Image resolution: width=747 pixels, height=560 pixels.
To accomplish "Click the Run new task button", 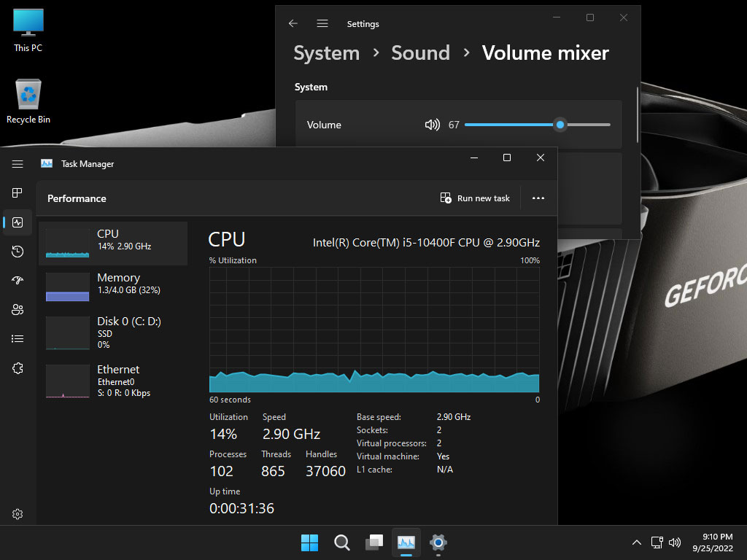I will tap(475, 198).
